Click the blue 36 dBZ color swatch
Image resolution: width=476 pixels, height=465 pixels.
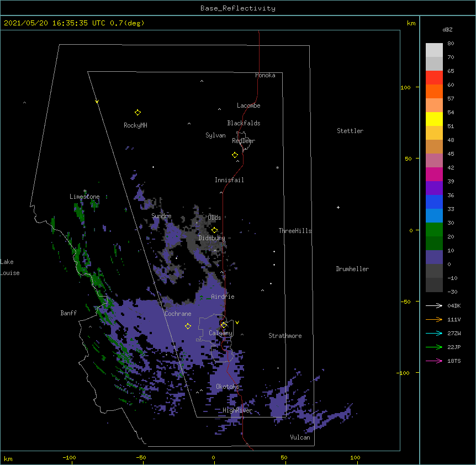pos(434,202)
